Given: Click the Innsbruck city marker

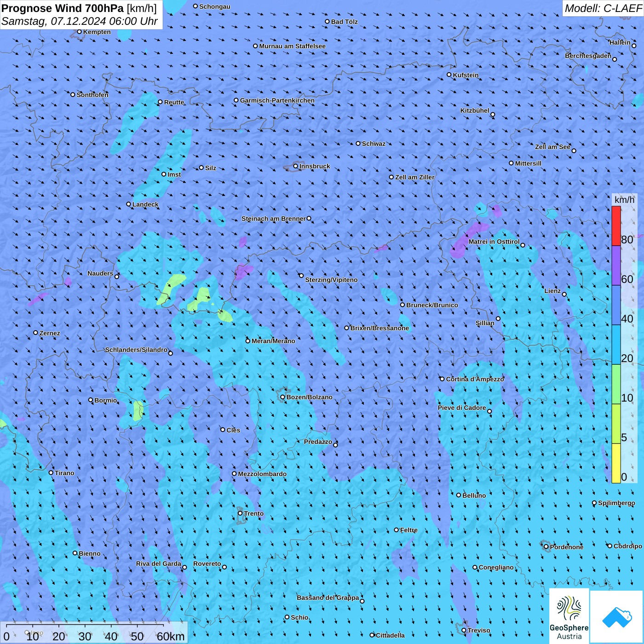Looking at the screenshot, I should pyautogui.click(x=296, y=166).
